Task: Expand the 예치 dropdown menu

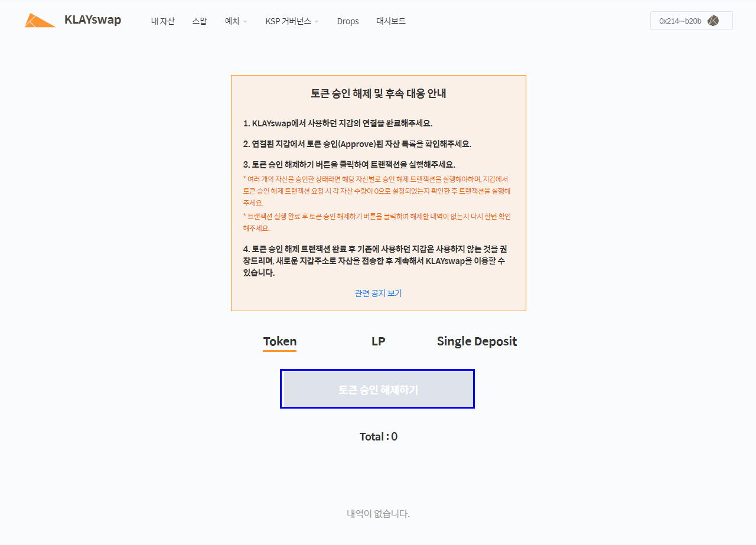Action: point(236,21)
